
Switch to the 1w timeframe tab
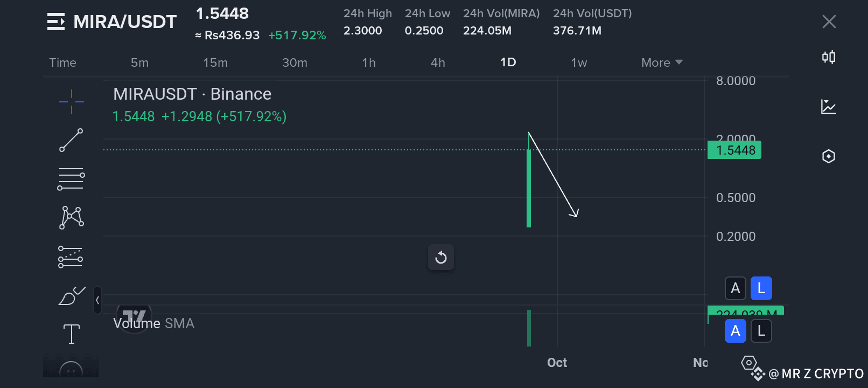(579, 63)
